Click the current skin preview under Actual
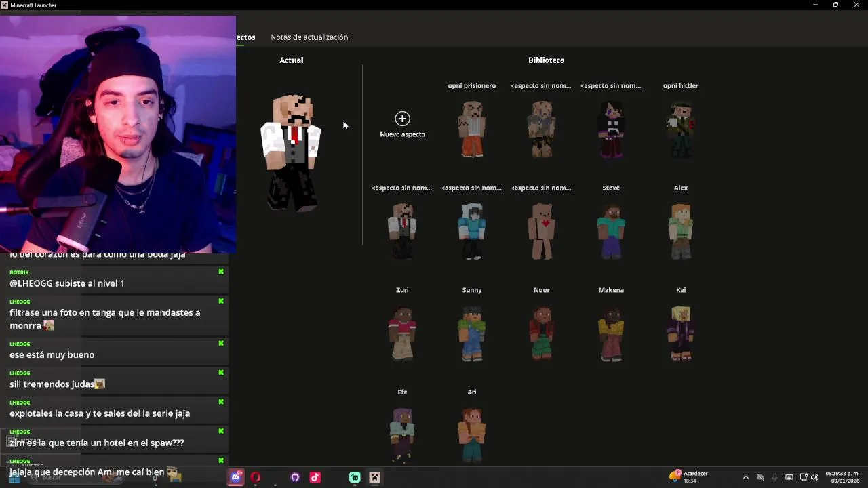Viewport: 868px width, 488px height. (x=292, y=153)
